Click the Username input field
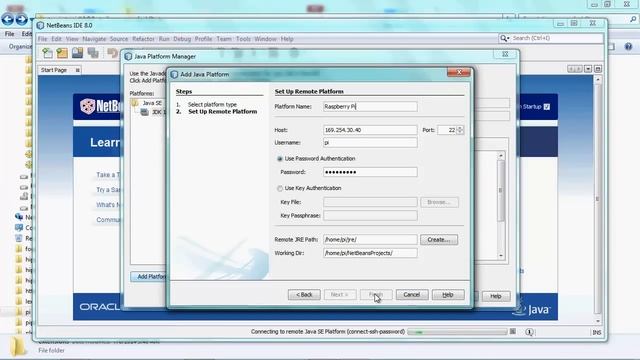 [370, 142]
